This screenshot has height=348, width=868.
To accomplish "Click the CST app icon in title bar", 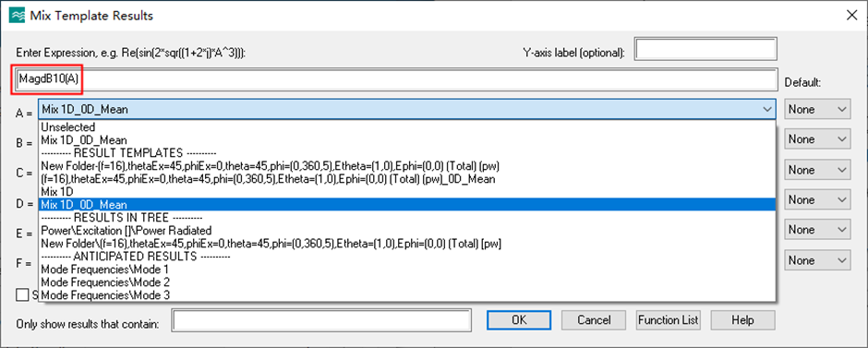I will pos(18,16).
